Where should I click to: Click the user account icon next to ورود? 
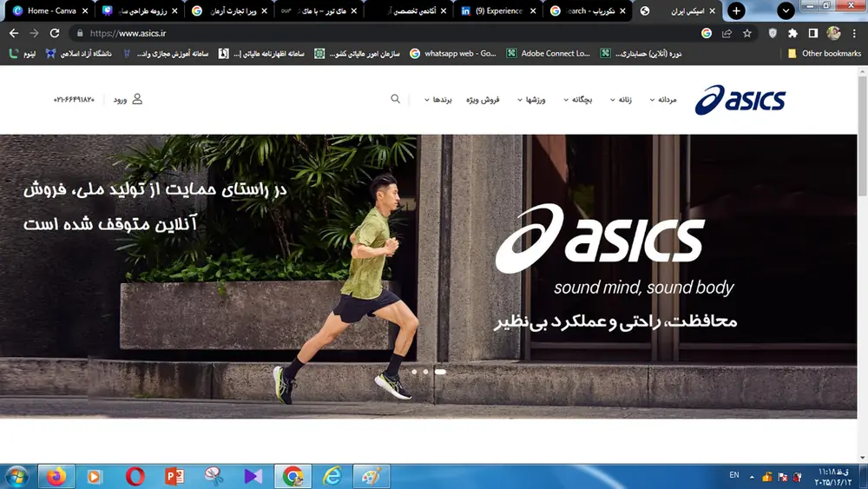coord(137,98)
